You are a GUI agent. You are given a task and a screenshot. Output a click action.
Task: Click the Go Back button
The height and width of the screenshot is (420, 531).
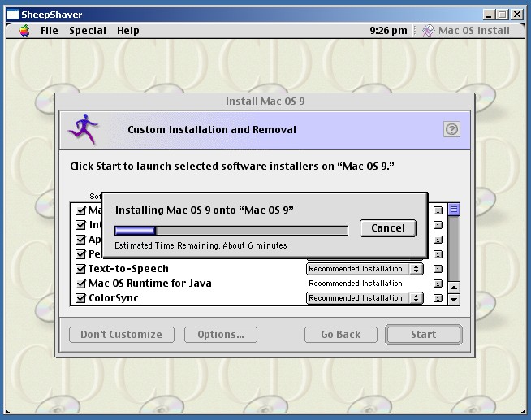341,335
